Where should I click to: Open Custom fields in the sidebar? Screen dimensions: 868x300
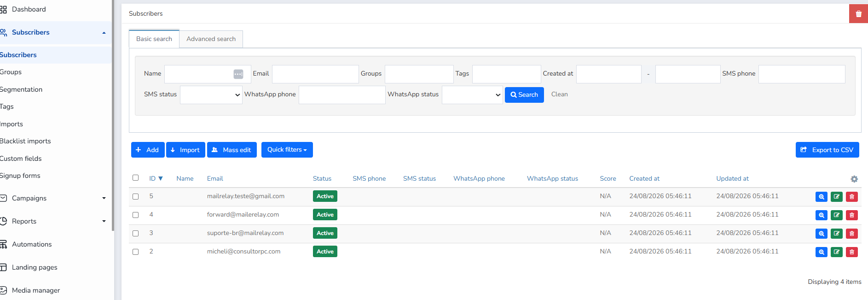click(x=21, y=159)
